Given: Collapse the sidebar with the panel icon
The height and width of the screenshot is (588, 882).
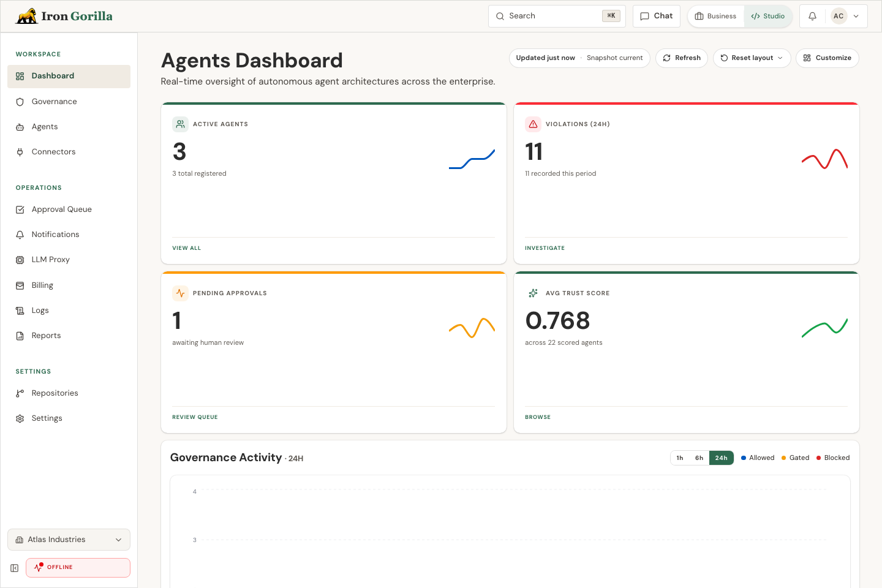Looking at the screenshot, I should 14,568.
